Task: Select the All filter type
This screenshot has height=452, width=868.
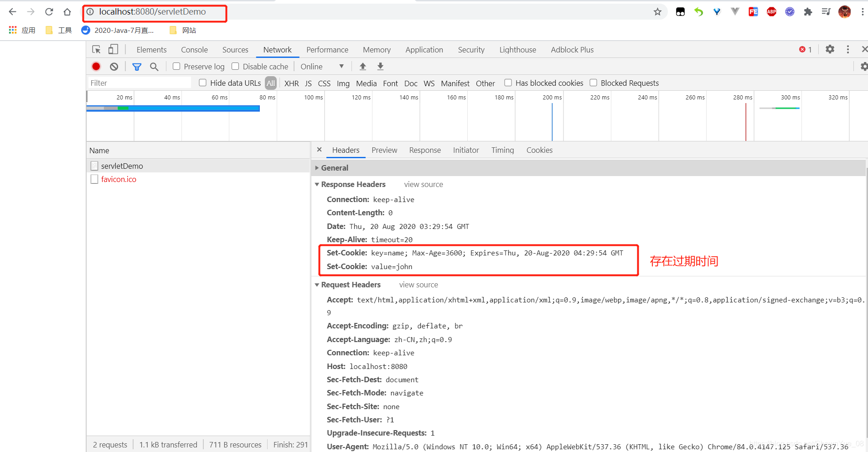Action: (x=271, y=83)
